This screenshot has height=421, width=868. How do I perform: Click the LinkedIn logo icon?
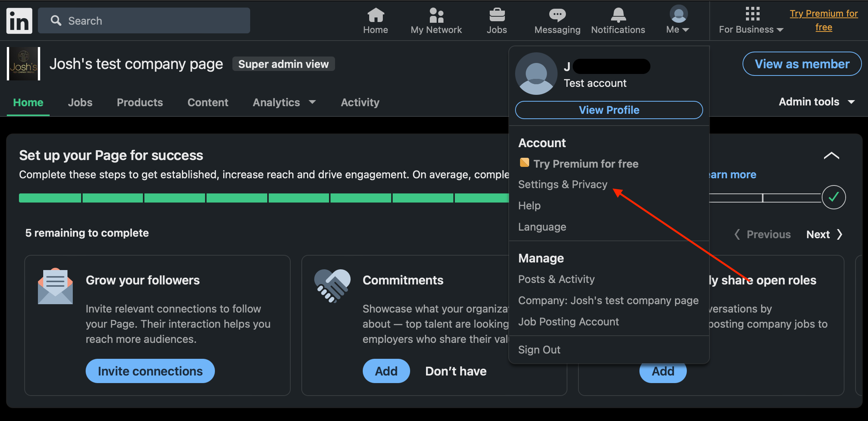[19, 21]
